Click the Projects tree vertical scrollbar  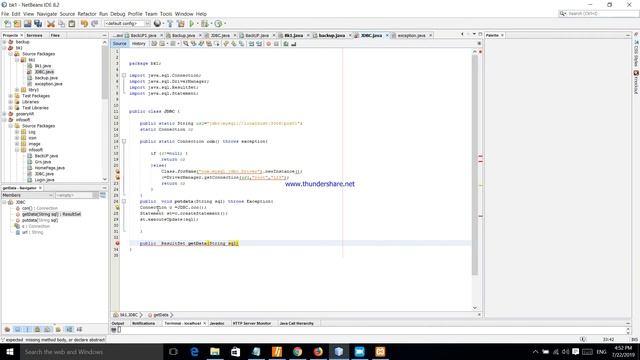[x=105, y=71]
